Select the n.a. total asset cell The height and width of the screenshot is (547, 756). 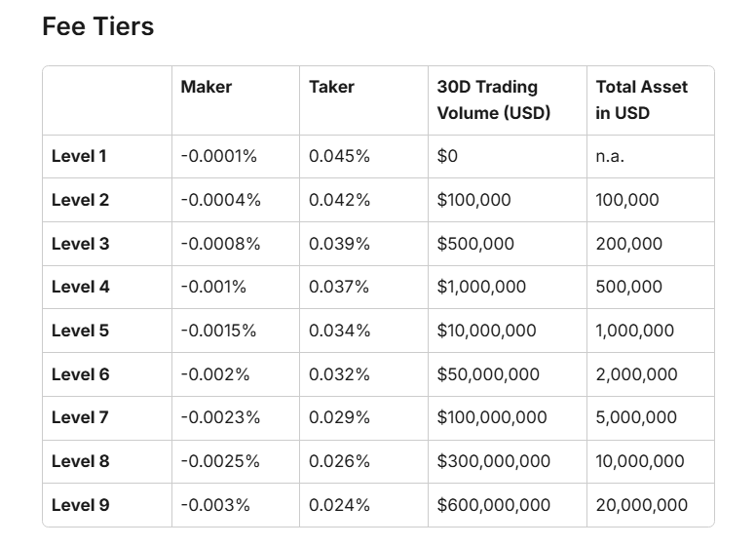click(612, 156)
